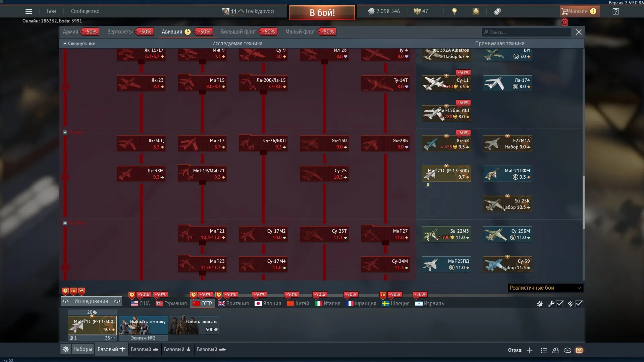644x362 pixels.
Task: Click the wrench auto-repair icon
Action: 551,304
